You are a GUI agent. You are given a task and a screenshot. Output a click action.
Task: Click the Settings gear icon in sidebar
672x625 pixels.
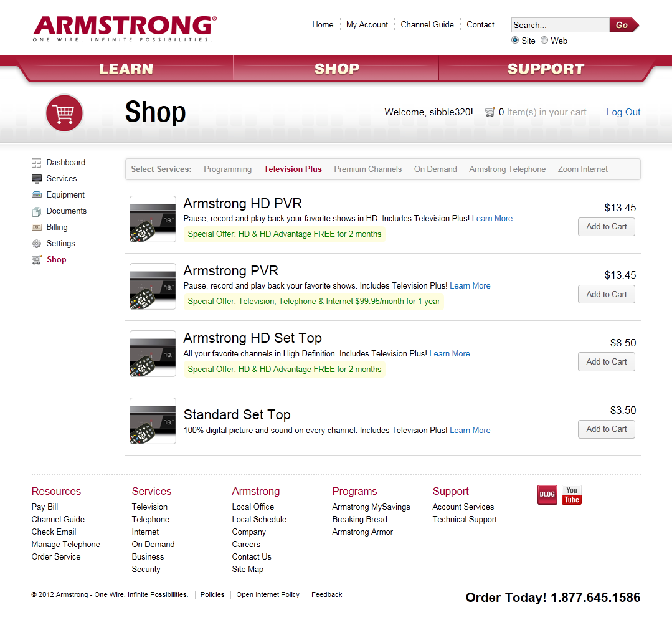coord(37,244)
